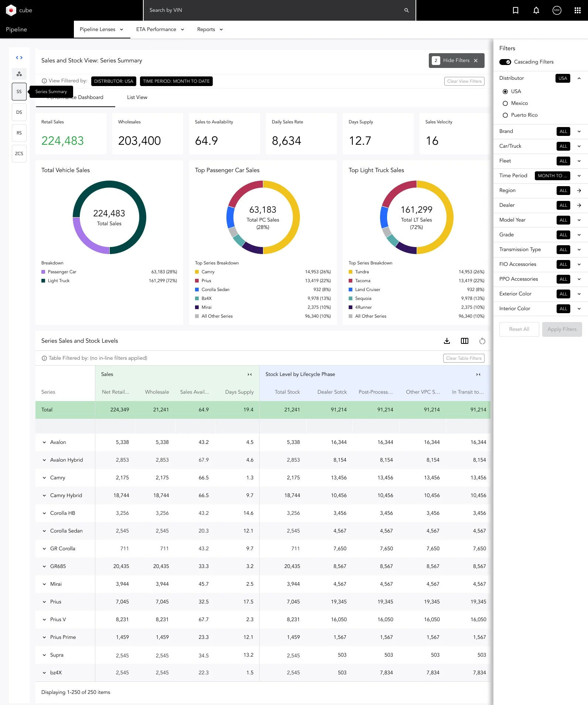The height and width of the screenshot is (705, 588).
Task: Expand the Car/Truck filter
Action: point(579,146)
